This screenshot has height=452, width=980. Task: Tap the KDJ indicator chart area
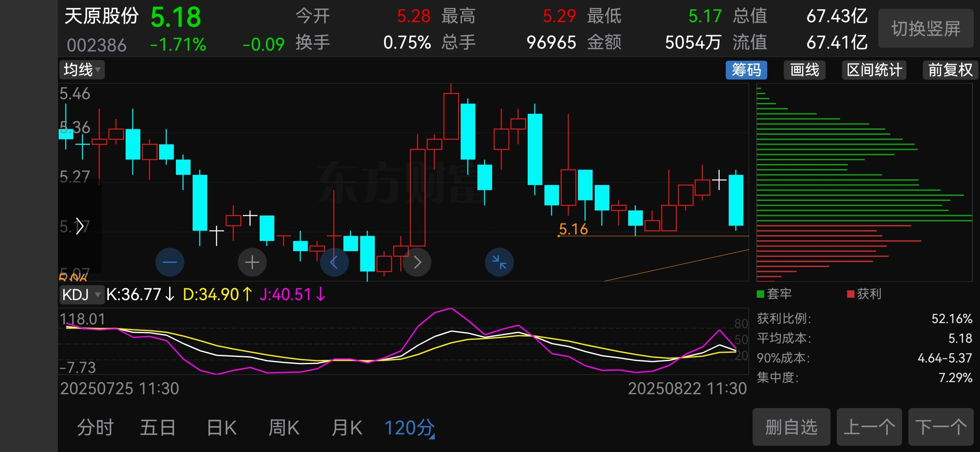click(403, 341)
